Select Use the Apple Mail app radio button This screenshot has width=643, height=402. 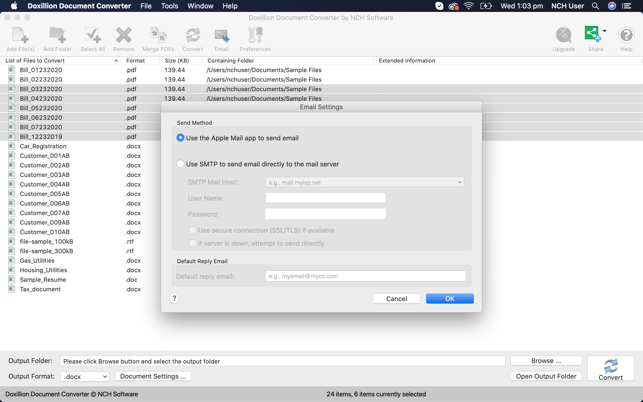180,138
